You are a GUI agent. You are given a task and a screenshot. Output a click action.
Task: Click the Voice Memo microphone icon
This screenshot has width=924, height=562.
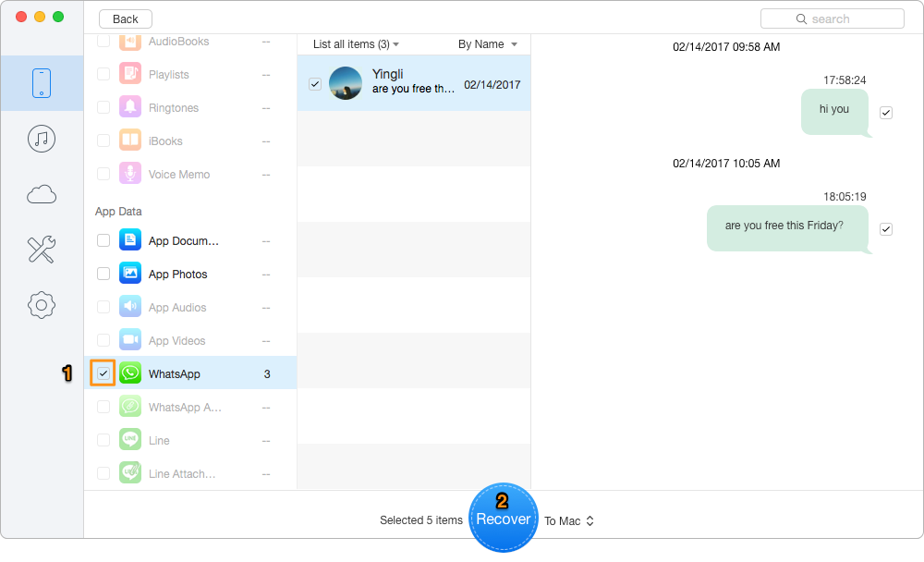(x=129, y=174)
